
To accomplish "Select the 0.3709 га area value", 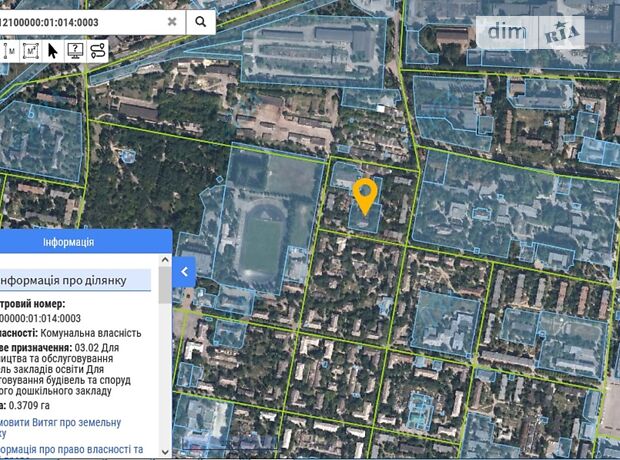I will pyautogui.click(x=29, y=405).
